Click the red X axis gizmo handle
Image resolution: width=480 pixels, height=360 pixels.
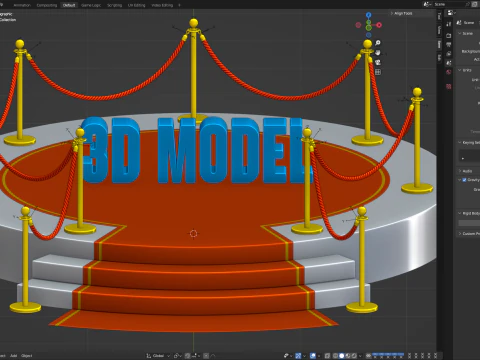[379, 25]
